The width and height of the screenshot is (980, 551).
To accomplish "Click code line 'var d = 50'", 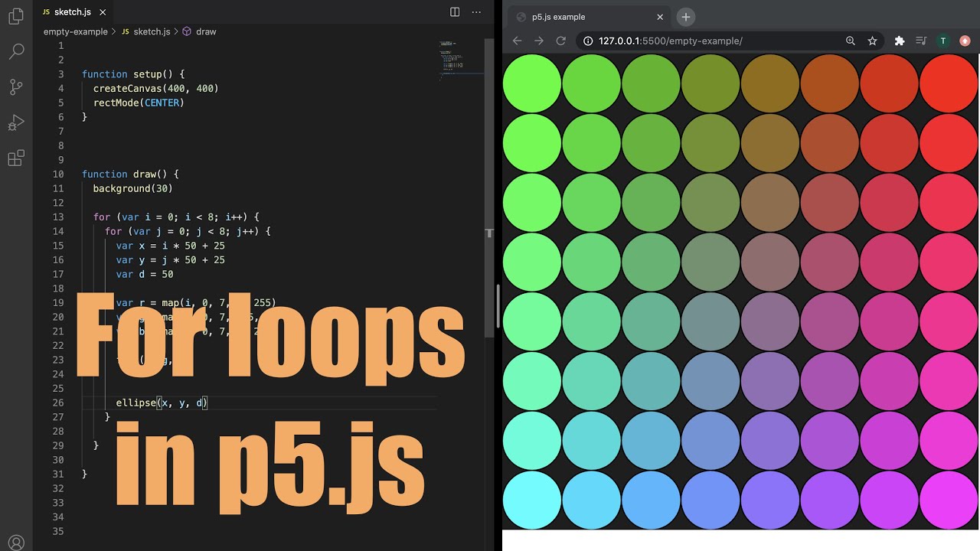I will coord(145,274).
